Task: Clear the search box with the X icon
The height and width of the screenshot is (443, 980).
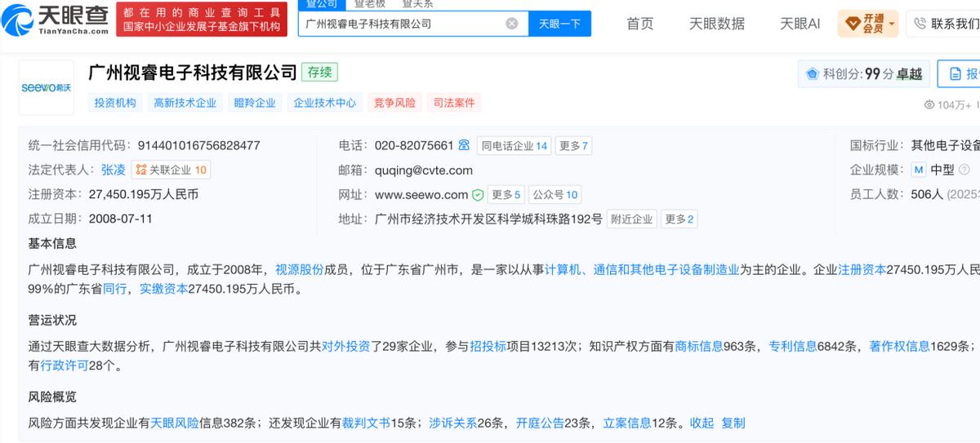Action: [512, 24]
